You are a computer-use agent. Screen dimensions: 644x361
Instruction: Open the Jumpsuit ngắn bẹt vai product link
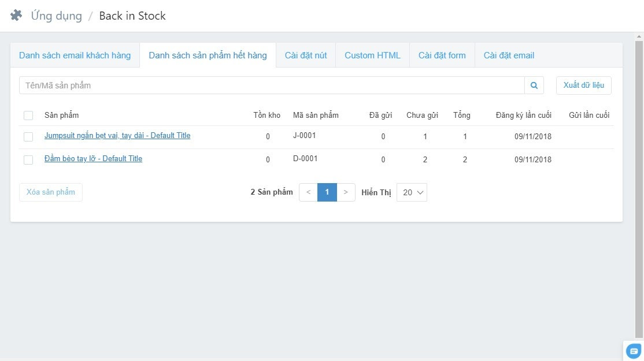[117, 136]
